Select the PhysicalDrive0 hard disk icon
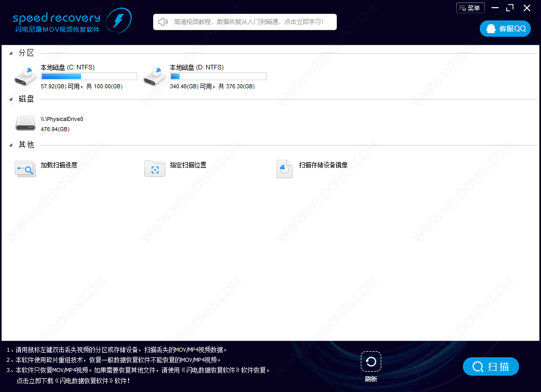The image size is (541, 392). click(26, 123)
